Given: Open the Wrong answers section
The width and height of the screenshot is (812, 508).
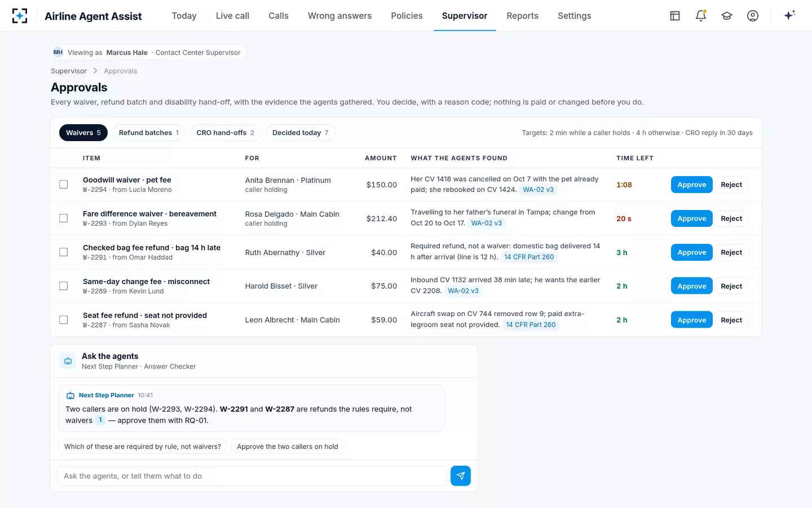Looking at the screenshot, I should coord(339,16).
